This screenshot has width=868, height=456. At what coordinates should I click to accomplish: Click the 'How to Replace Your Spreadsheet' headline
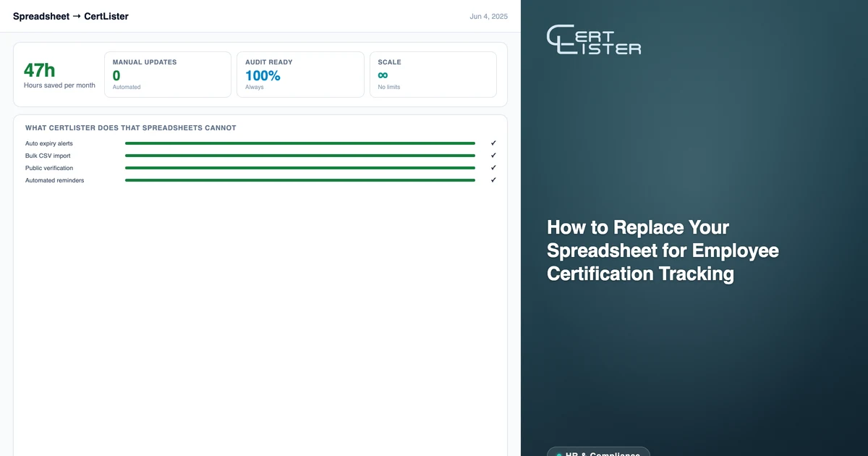(x=663, y=250)
